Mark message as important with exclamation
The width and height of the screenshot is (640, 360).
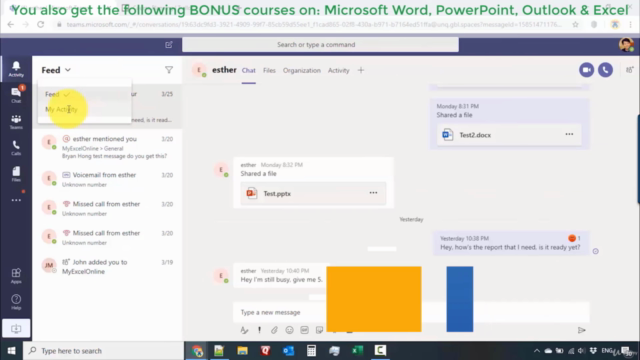coord(259,330)
